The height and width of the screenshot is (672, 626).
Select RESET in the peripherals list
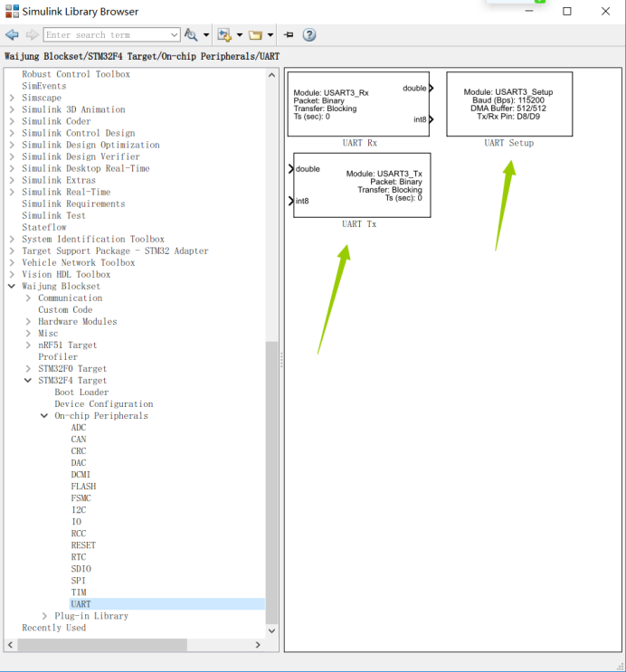(83, 545)
